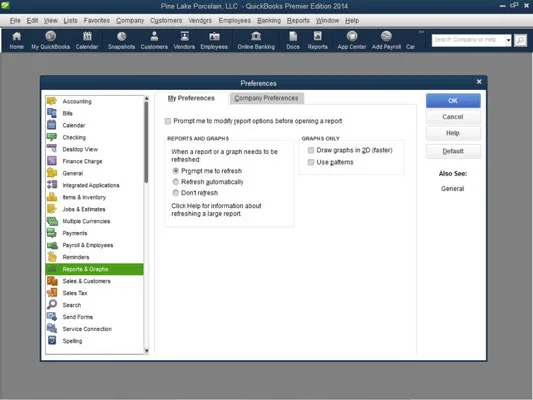
Task: Open Reports center from toolbar
Action: (x=317, y=40)
